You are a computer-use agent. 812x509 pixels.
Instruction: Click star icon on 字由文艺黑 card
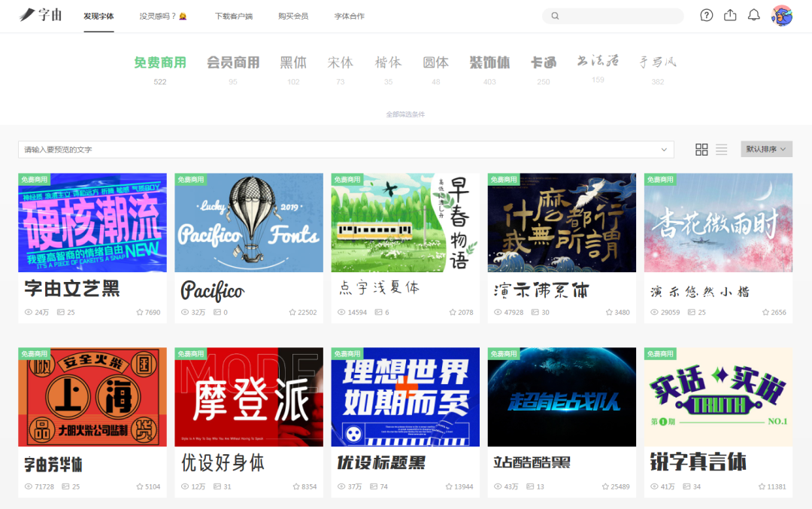pos(139,312)
